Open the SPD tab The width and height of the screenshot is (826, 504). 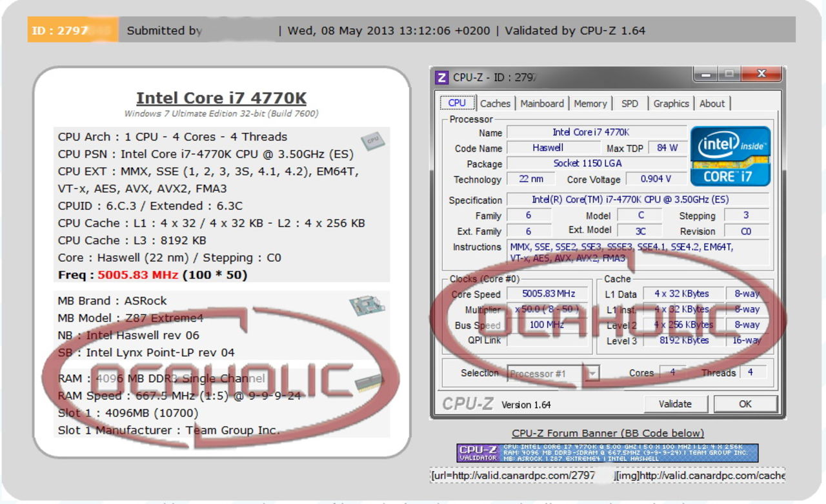pos(629,103)
